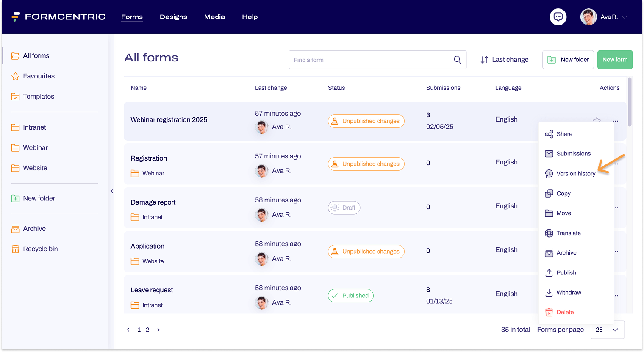Choose Translate in the context menu

pos(568,233)
